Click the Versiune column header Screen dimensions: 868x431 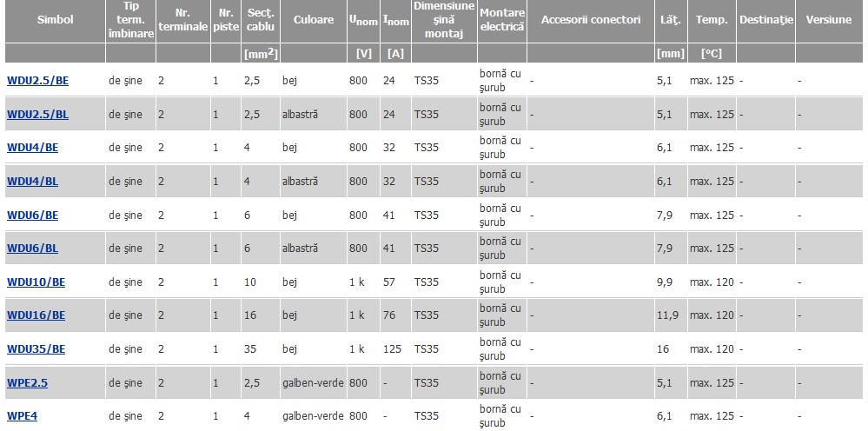[x=829, y=21]
